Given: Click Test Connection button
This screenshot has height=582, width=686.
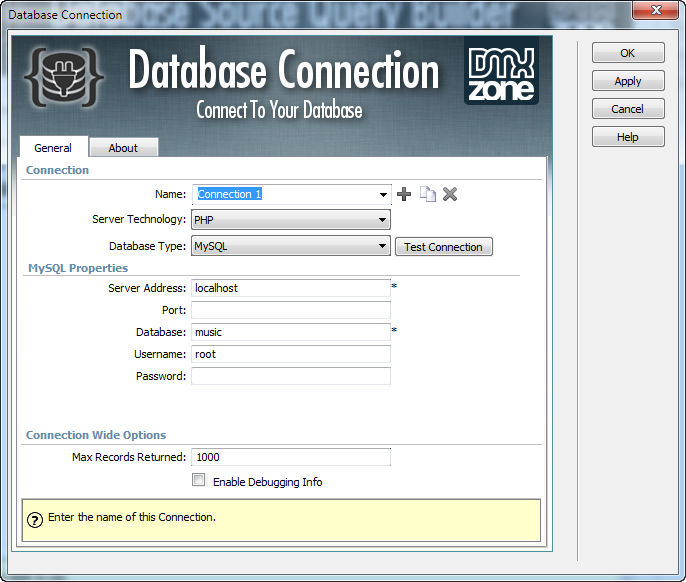Looking at the screenshot, I should point(444,247).
